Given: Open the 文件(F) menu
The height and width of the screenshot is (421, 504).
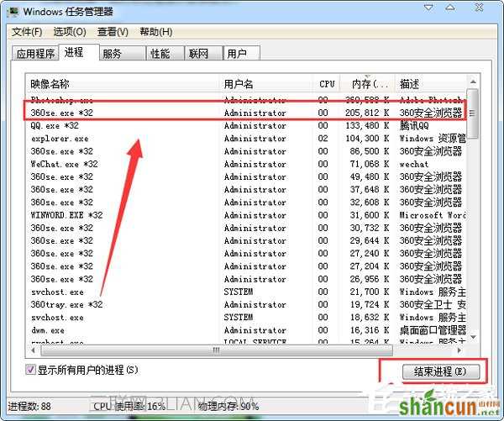Looking at the screenshot, I should 27,32.
